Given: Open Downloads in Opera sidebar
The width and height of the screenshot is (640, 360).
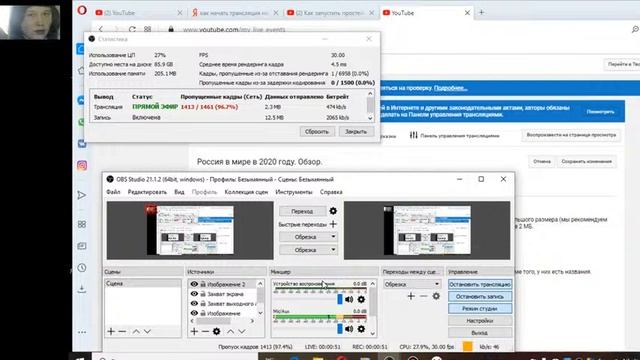Looking at the screenshot, I should click(x=82, y=289).
